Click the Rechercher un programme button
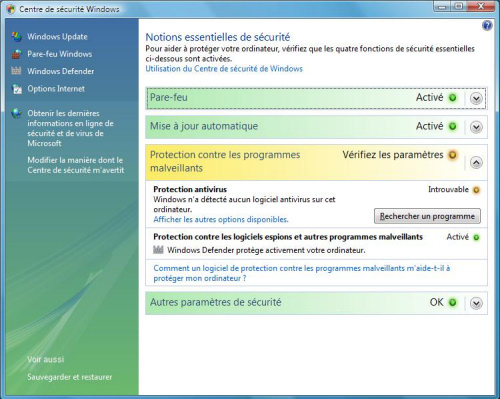The height and width of the screenshot is (399, 500). coord(427,216)
